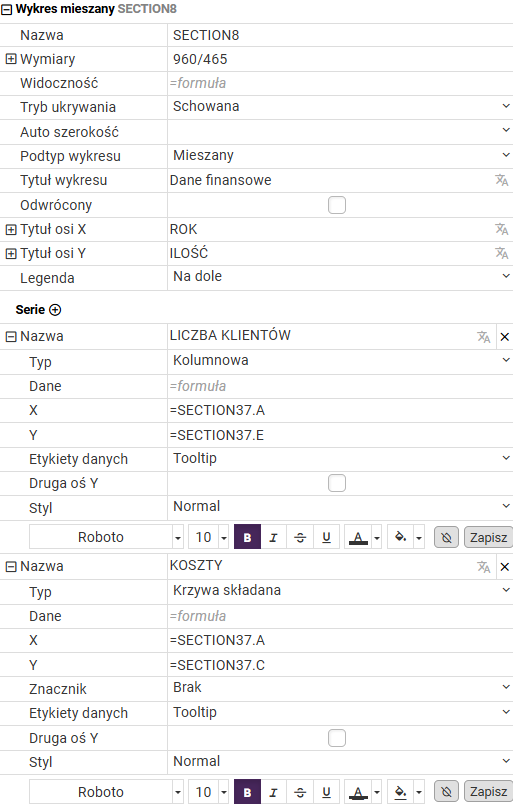The height and width of the screenshot is (805, 513).
Task: Click translate icon in Tytuł wykresu row
Action: tap(501, 180)
